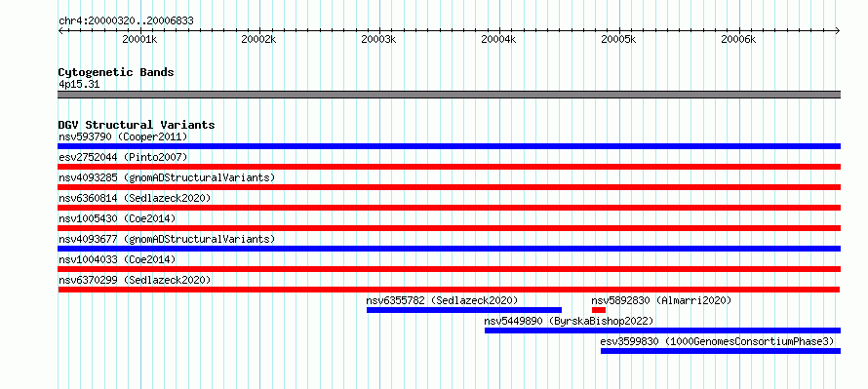The width and height of the screenshot is (868, 389).
Task: Select the blue bar for nsv4093677
Action: coord(449,249)
